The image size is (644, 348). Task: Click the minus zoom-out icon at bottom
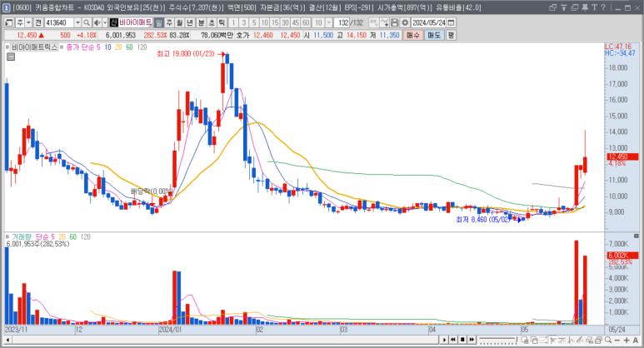(x=617, y=341)
